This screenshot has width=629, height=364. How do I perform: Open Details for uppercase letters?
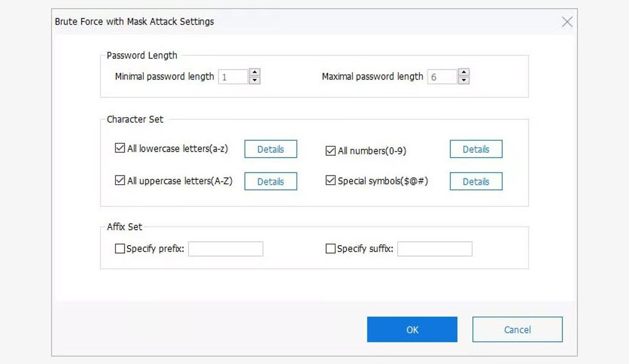270,181
